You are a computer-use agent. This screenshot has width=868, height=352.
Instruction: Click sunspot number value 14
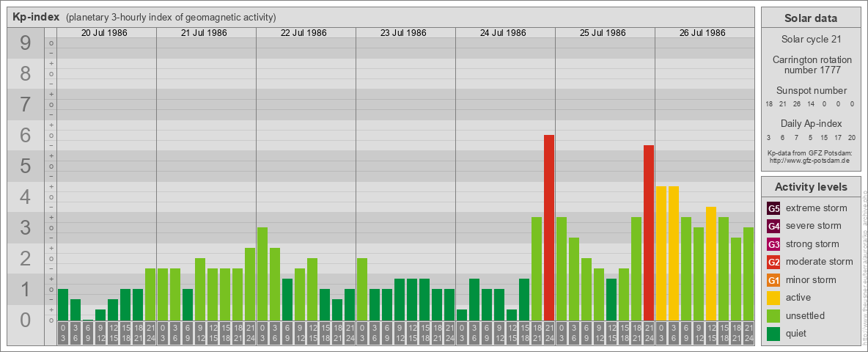pos(810,104)
